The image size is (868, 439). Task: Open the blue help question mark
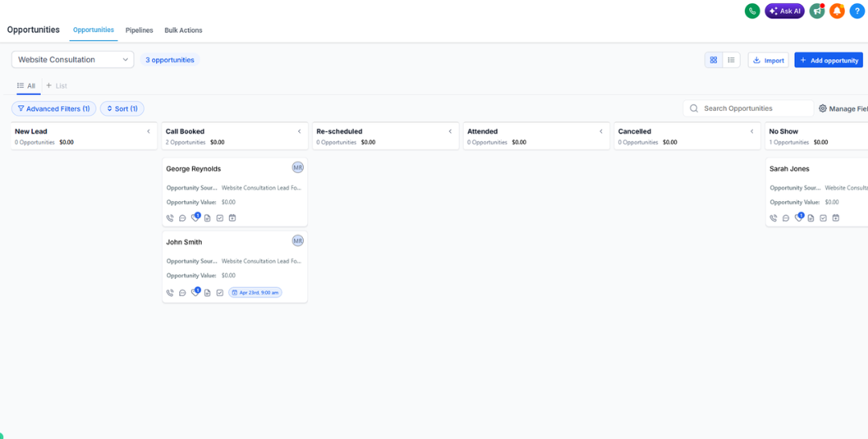click(x=857, y=11)
